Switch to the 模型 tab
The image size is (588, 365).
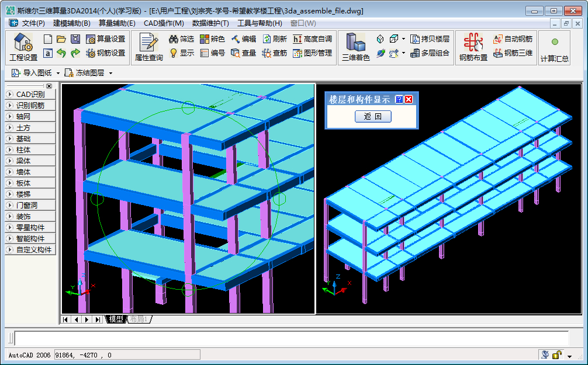pos(116,319)
